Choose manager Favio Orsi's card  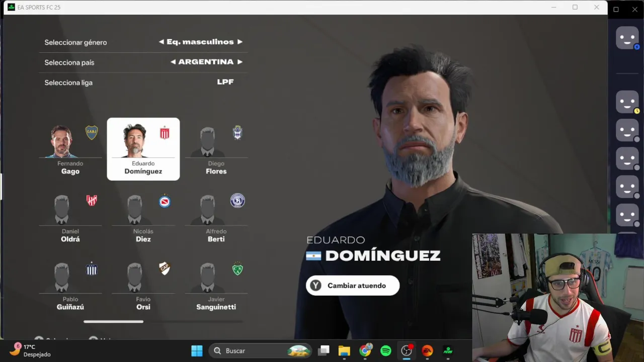click(x=143, y=286)
